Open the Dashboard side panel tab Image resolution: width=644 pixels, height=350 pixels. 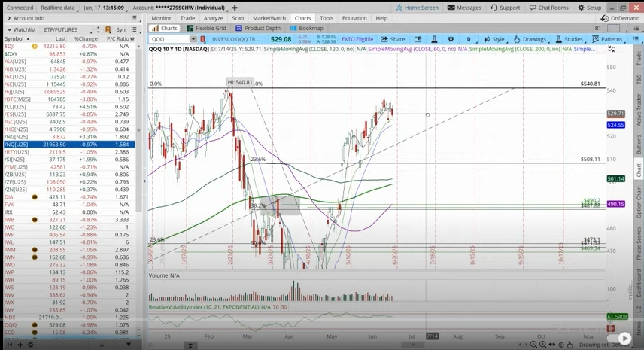[639, 282]
